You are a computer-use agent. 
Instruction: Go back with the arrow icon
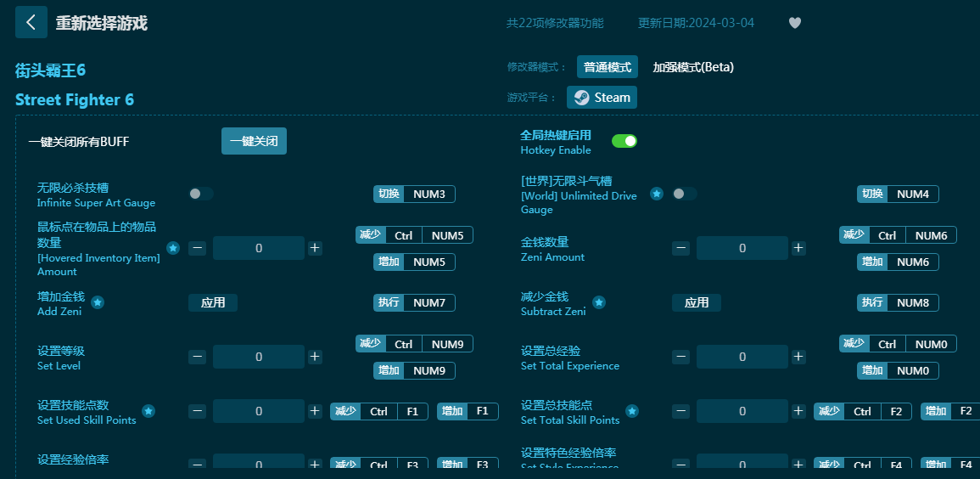tap(31, 23)
